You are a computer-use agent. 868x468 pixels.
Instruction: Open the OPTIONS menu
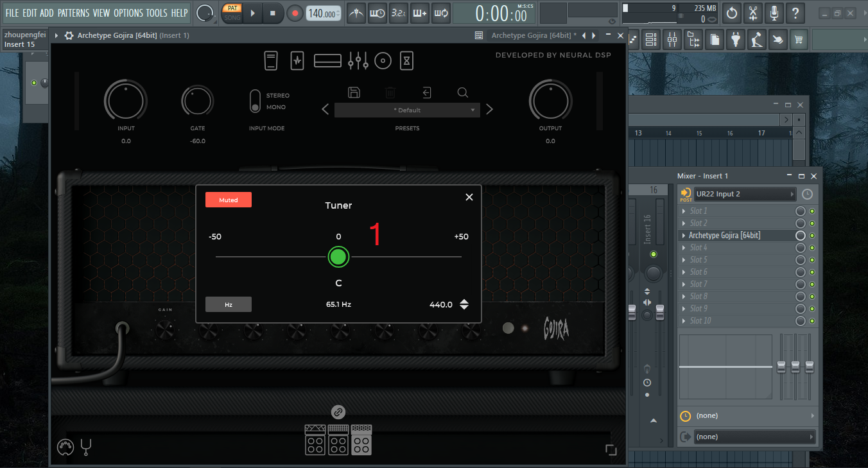[x=128, y=13]
